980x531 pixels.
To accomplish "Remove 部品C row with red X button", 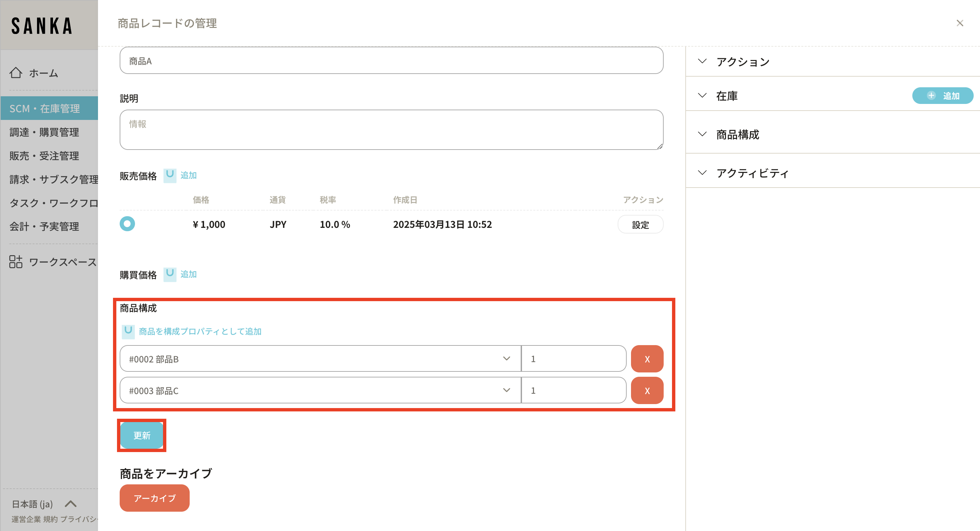I will 647,390.
